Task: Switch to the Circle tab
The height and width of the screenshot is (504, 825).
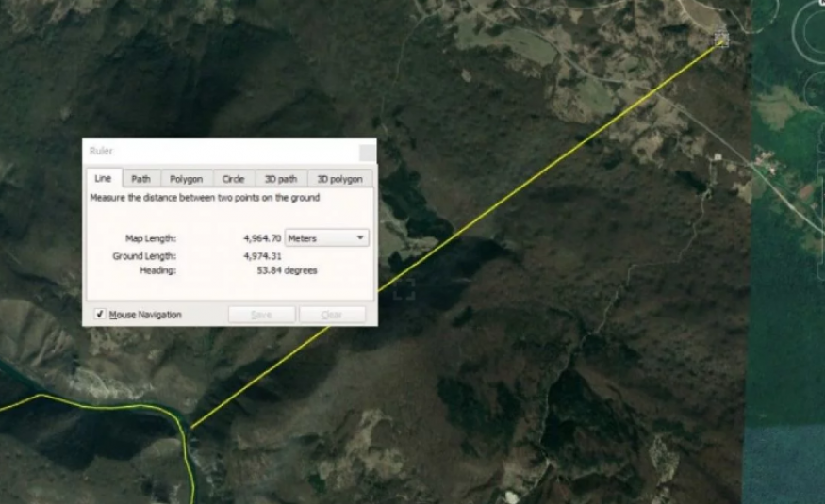Action: click(233, 179)
